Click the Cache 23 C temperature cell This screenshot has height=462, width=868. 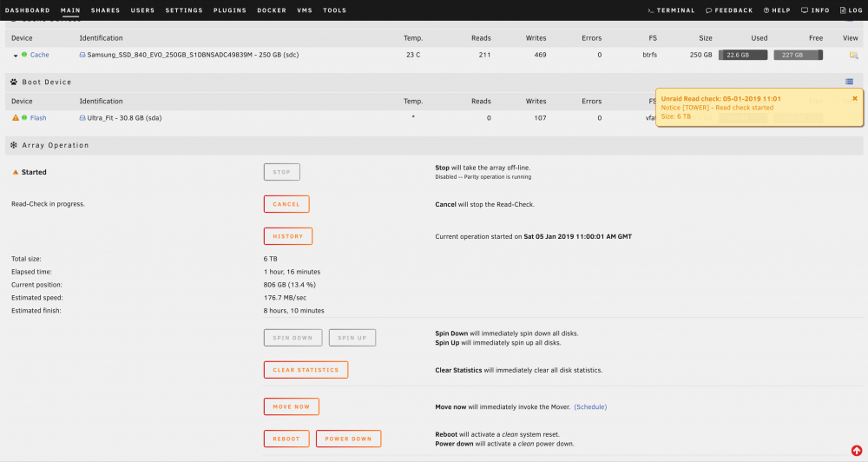tap(413, 55)
